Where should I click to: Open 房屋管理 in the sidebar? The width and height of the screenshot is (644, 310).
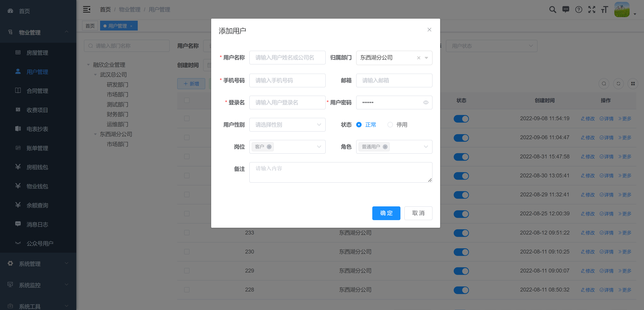pyautogui.click(x=38, y=53)
